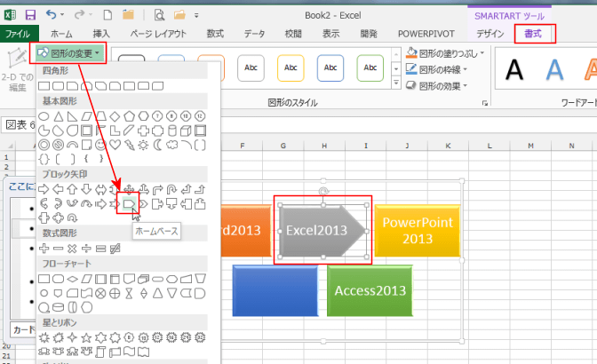Open the Undo history dropdown arrow
The width and height of the screenshot is (597, 364).
point(62,15)
